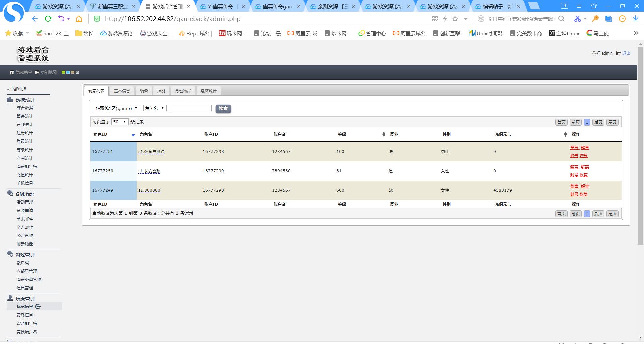Viewport: 644px width, 344px height.
Task: Open the 角色名 search type dropdown
Action: point(155,108)
